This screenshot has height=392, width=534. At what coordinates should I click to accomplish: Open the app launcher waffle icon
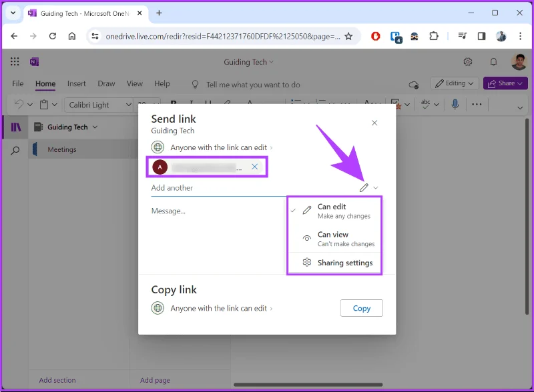point(15,61)
